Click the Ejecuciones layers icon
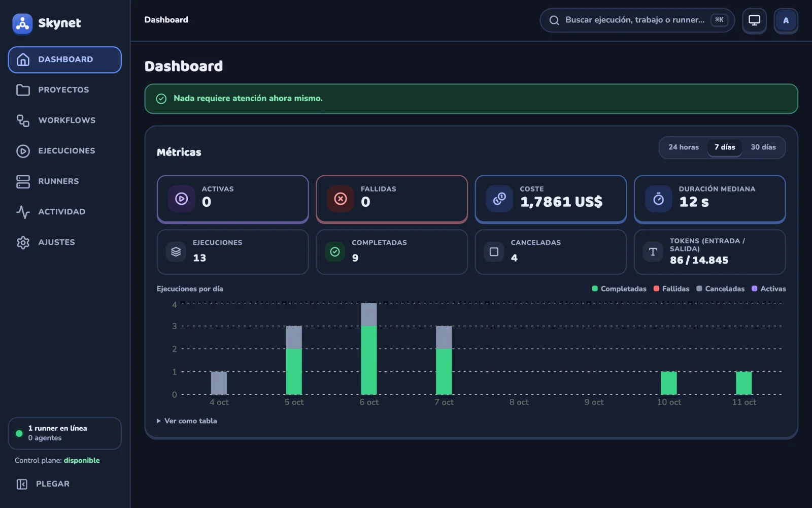 pos(176,252)
